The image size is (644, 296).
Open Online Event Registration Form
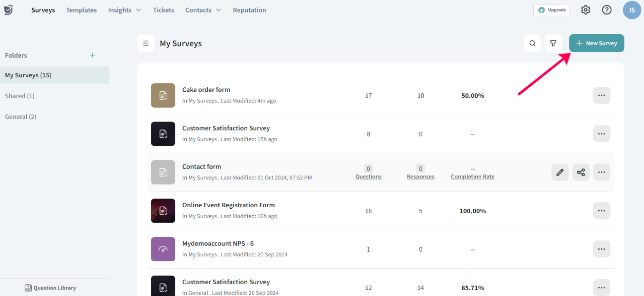(228, 205)
